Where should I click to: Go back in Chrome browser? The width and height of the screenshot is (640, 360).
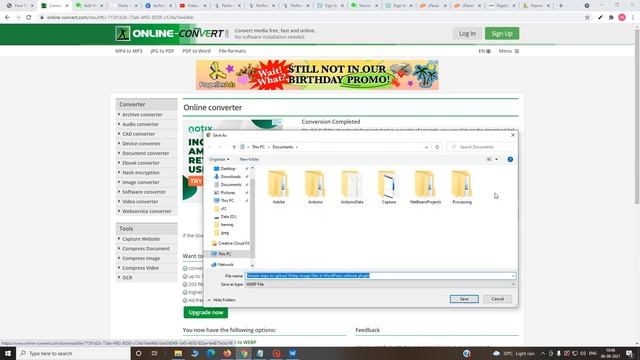7,18
